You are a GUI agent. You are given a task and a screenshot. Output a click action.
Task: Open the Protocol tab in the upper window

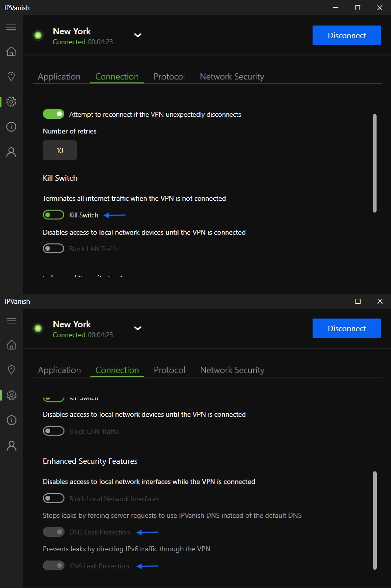(169, 76)
